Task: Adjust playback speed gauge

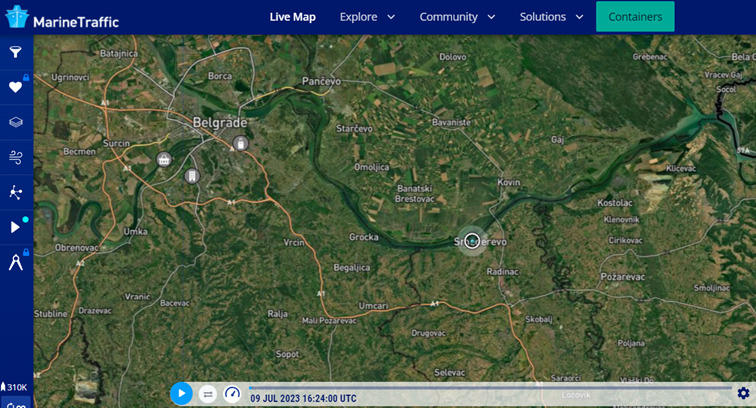Action: tap(232, 394)
